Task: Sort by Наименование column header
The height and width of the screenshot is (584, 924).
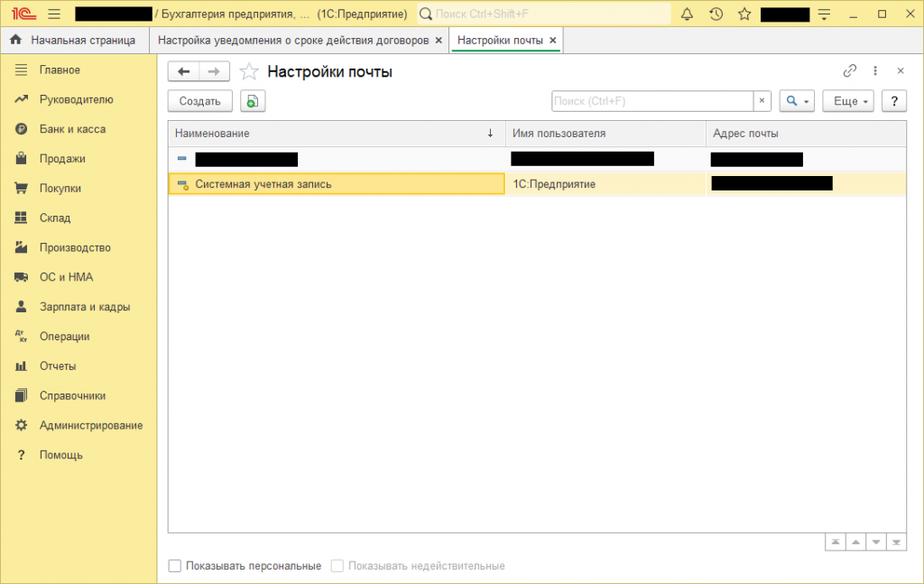Action: point(337,134)
